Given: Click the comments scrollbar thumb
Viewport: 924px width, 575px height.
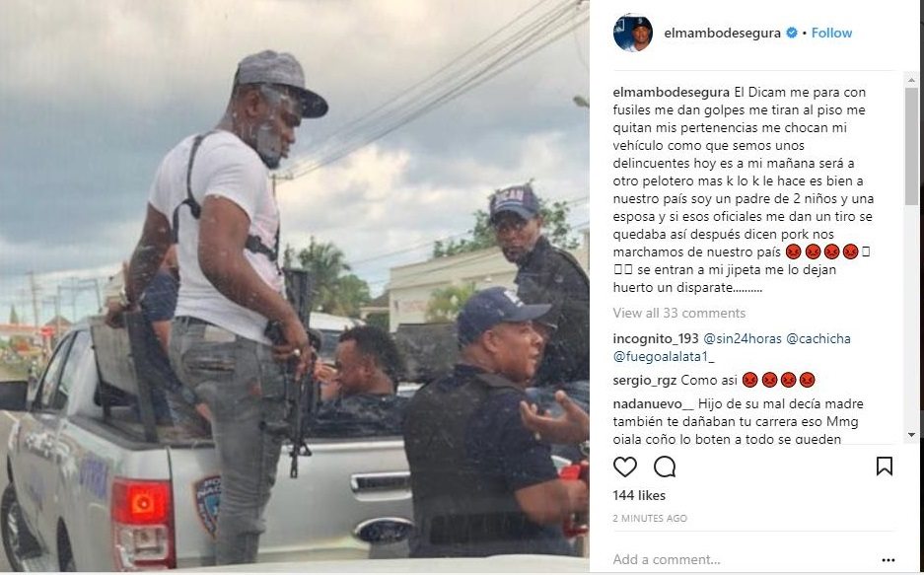Looking at the screenshot, I should point(911,146).
